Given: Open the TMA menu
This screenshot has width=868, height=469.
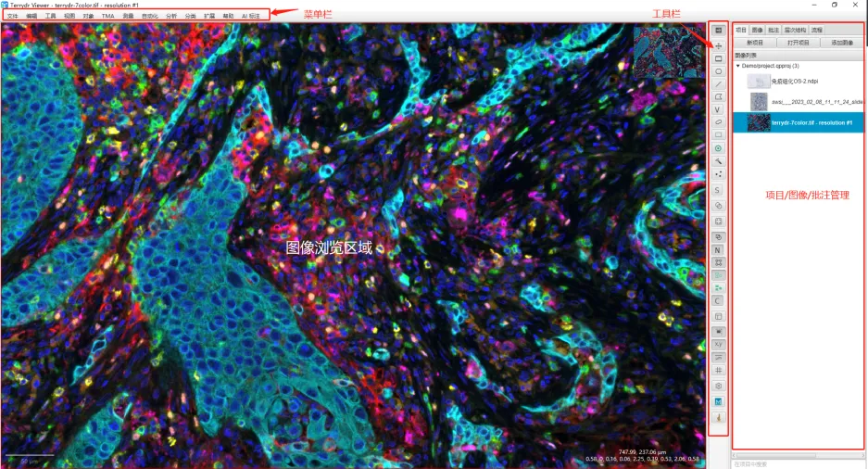Looking at the screenshot, I should coord(108,16).
